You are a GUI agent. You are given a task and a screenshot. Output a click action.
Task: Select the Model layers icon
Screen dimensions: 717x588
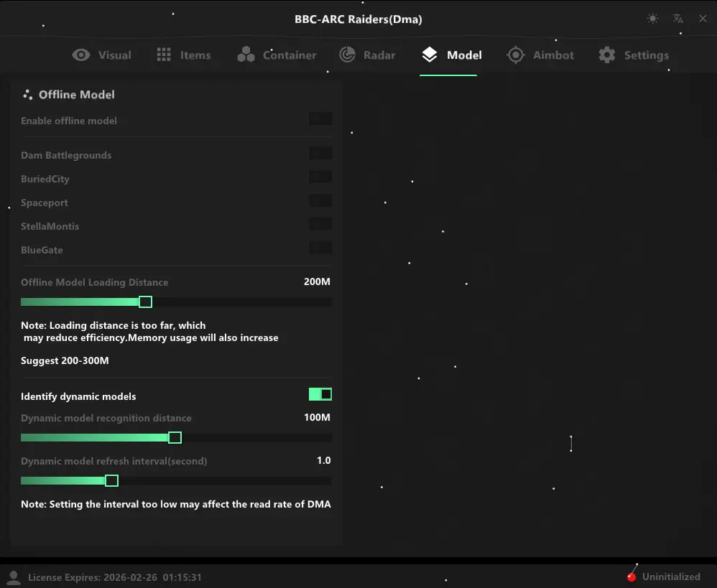pos(430,54)
